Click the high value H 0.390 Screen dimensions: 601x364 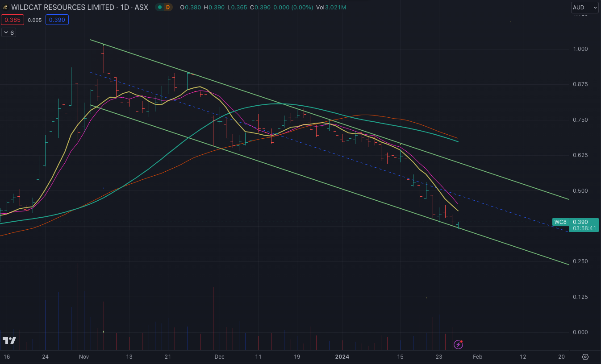click(x=214, y=7)
